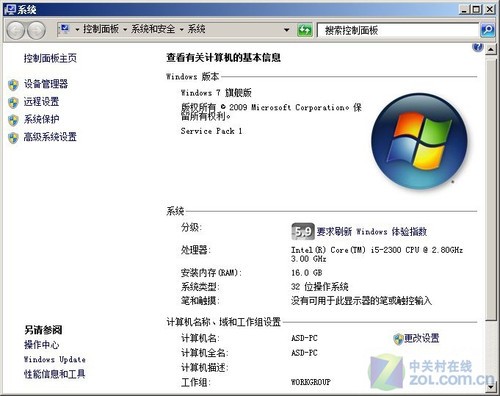Open address bar history dropdown arrow
Viewport: 500px width, 396px height.
pos(286,30)
